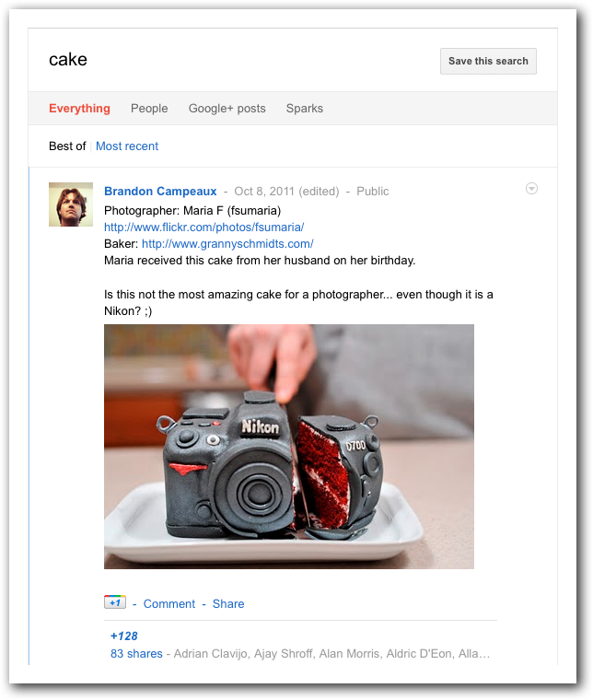Click the Adrian Clavijo sharer name
The height and width of the screenshot is (700, 593).
[211, 654]
